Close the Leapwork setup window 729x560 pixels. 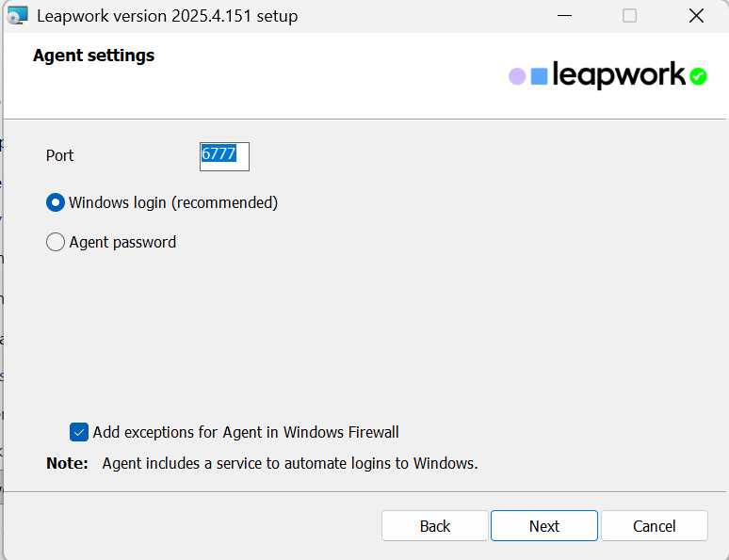[x=696, y=16]
